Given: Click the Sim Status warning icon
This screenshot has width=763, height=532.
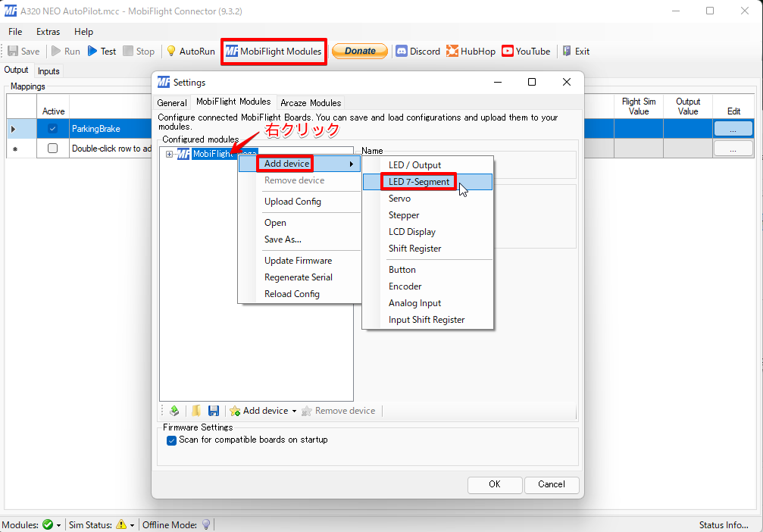Looking at the screenshot, I should [121, 524].
